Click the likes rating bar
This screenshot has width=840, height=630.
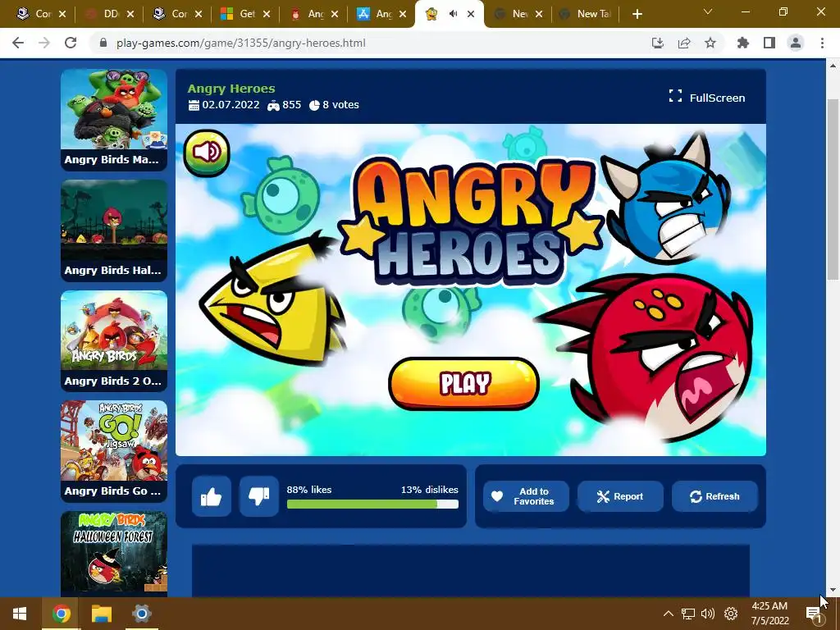(x=372, y=504)
